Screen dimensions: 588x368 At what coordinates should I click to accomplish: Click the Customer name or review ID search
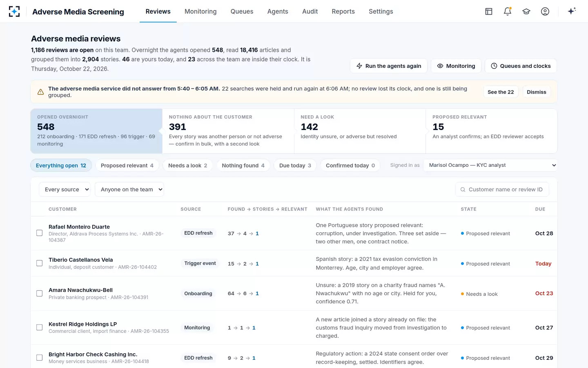502,189
